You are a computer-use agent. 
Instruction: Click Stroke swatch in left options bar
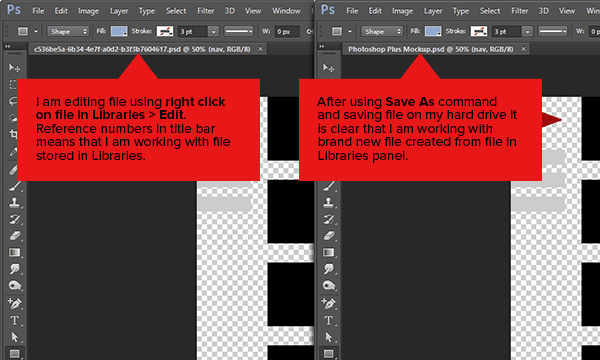[165, 31]
